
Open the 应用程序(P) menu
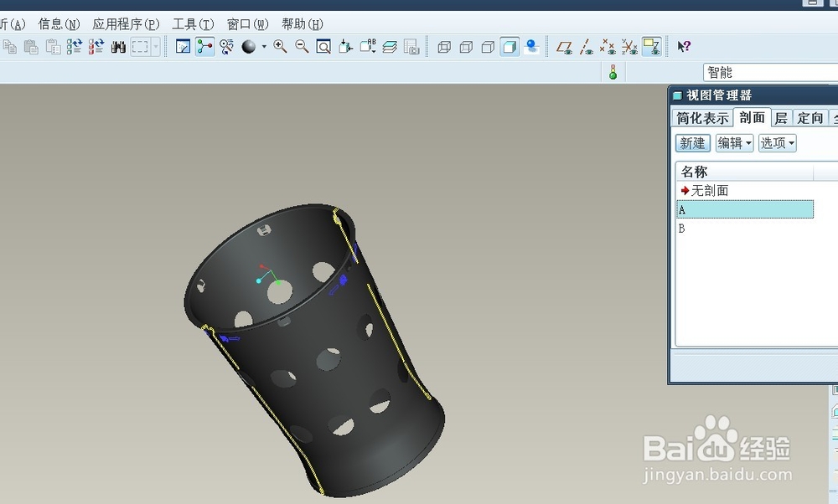pyautogui.click(x=127, y=24)
